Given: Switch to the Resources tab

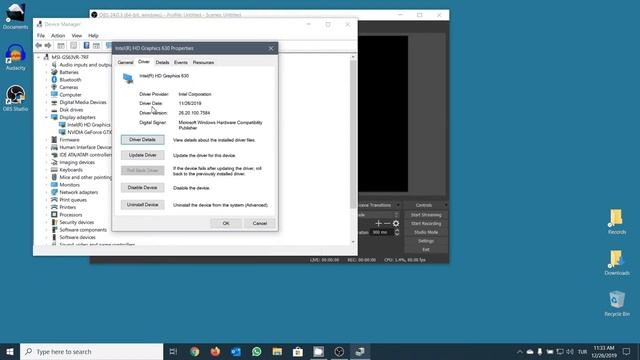Looking at the screenshot, I should (x=203, y=62).
